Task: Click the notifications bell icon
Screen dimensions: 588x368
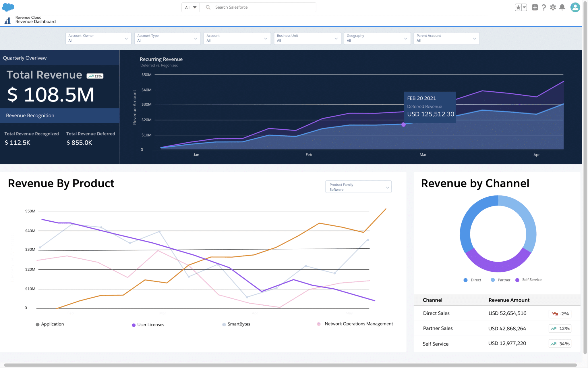Action: (562, 7)
